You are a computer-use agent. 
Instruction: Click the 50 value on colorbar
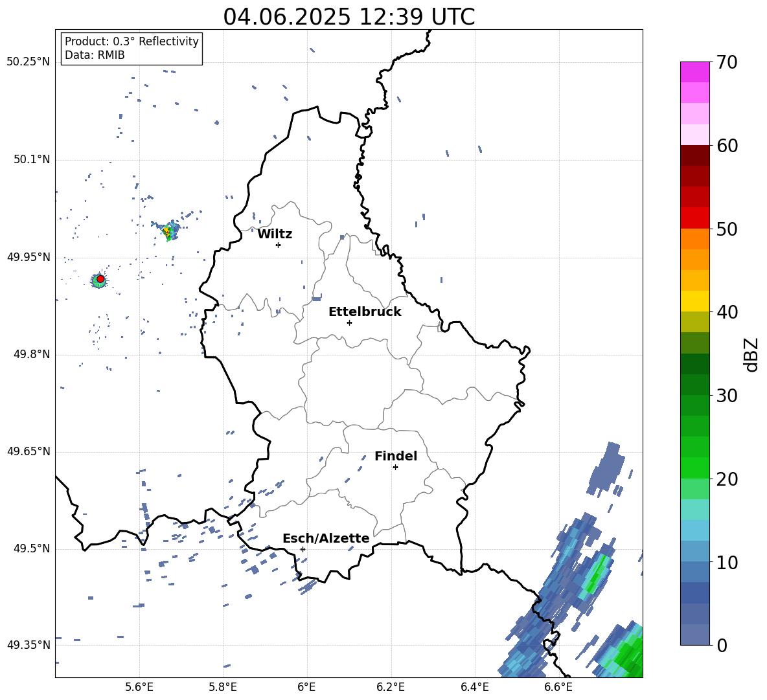pos(727,229)
